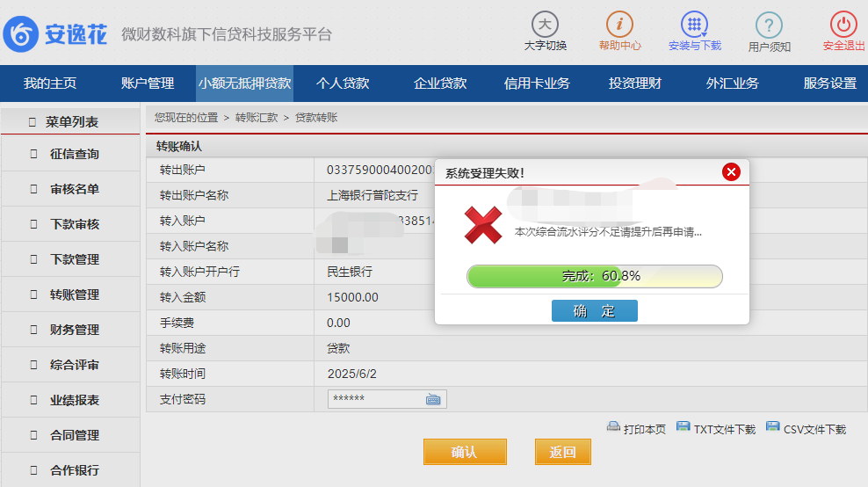868x487 pixels.
Task: Open 服务设置 menu
Action: click(829, 84)
